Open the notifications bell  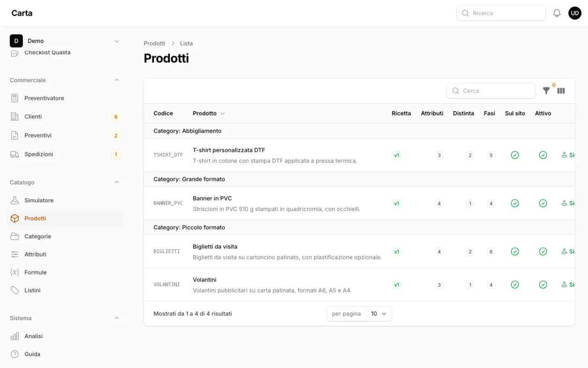coord(557,13)
